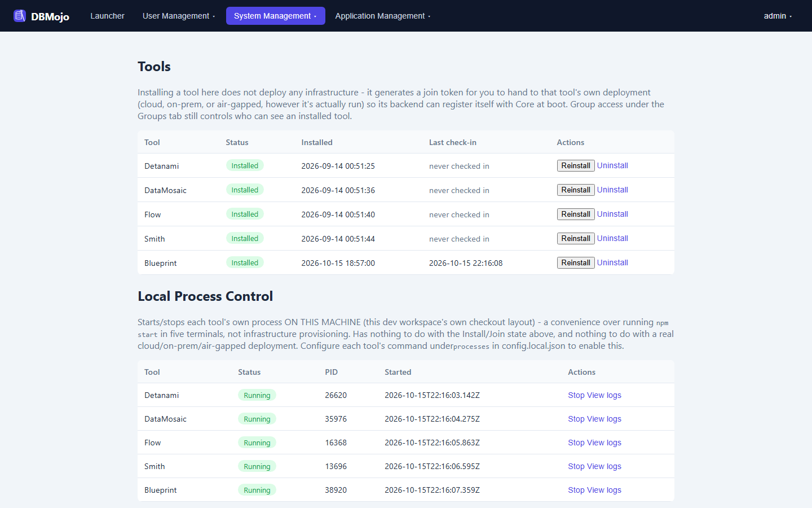
Task: Uninstall the Blueprint tool
Action: click(612, 262)
